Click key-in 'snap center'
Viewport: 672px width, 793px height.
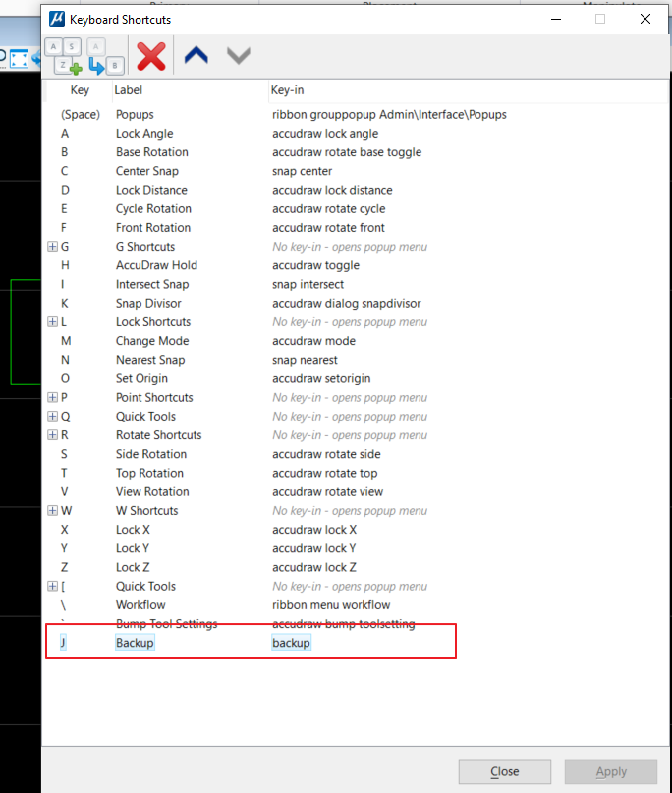[x=302, y=171]
